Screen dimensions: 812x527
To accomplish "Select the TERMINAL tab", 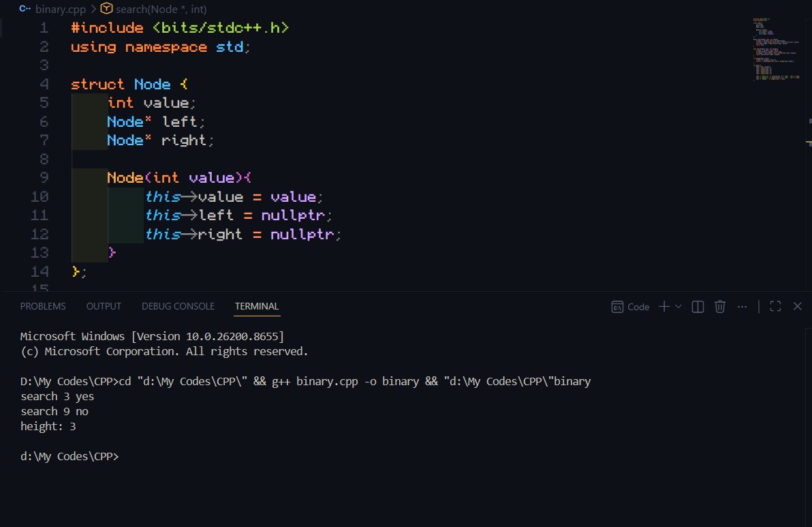I will point(257,306).
